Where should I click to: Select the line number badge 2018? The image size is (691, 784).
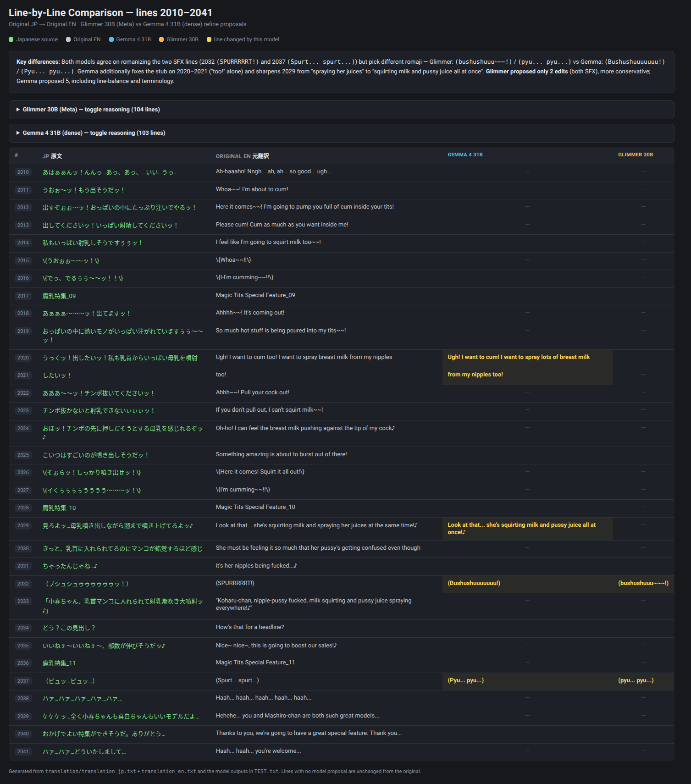(23, 313)
